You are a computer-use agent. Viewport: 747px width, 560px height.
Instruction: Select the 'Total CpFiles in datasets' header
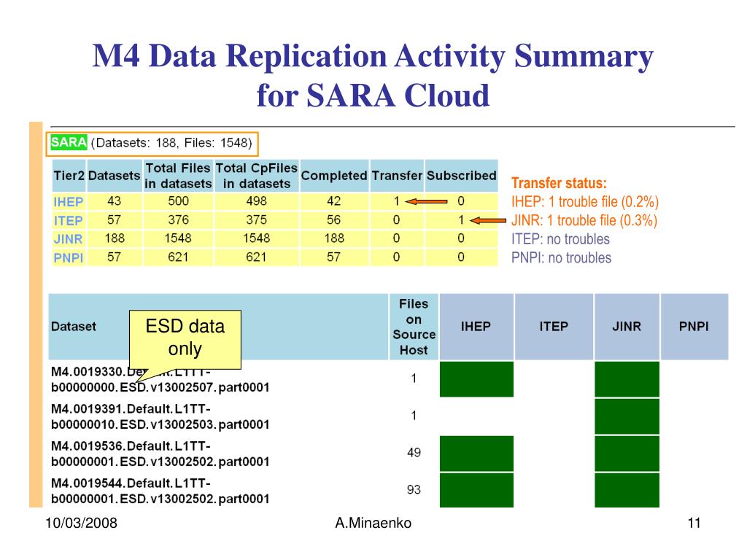[256, 176]
